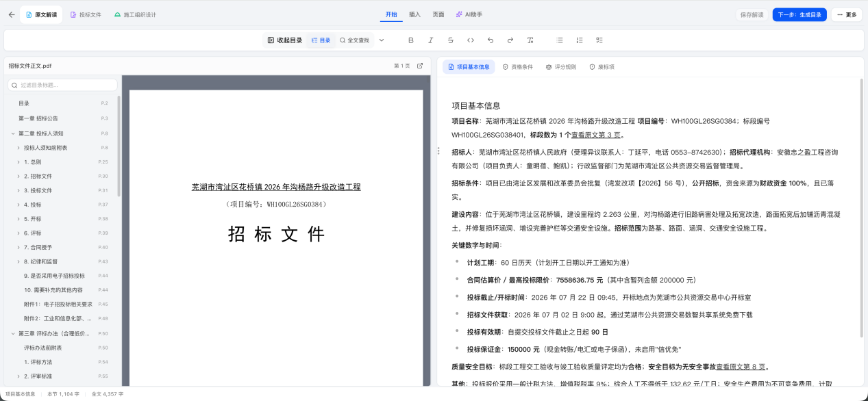Open 全文查找 full-text search
This screenshot has height=401, width=868.
point(354,40)
